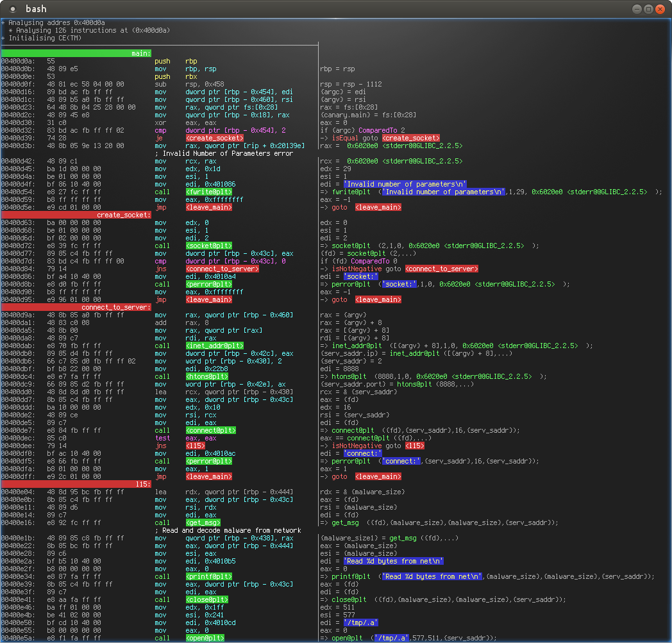Click the '+ Initialising CE(TM)' line
The height and width of the screenshot is (643, 672).
[x=42, y=38]
